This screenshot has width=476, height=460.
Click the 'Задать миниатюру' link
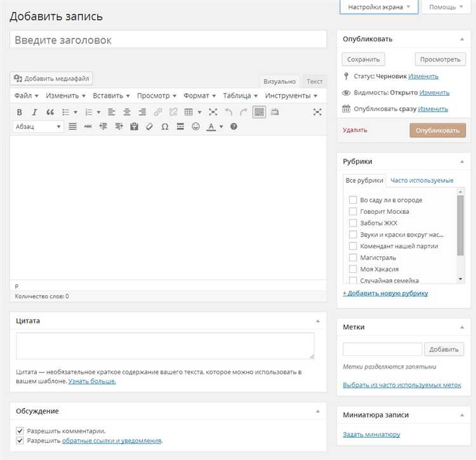point(371,435)
